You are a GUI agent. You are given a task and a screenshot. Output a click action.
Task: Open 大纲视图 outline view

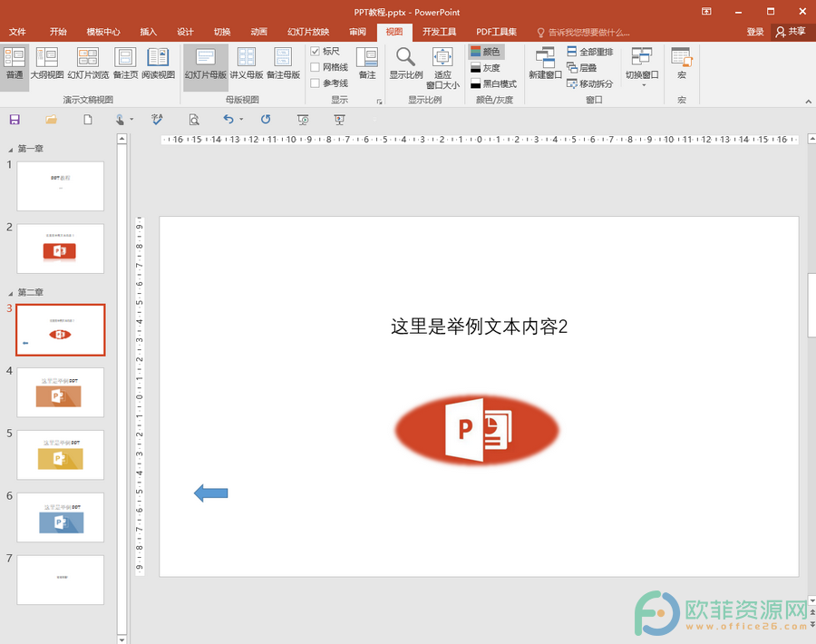pos(47,63)
